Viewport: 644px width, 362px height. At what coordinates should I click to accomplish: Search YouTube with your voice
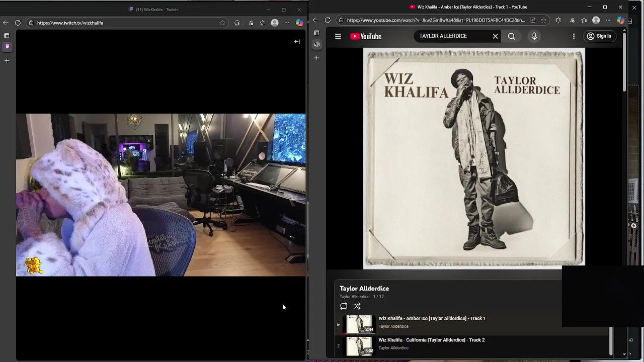[x=534, y=36]
